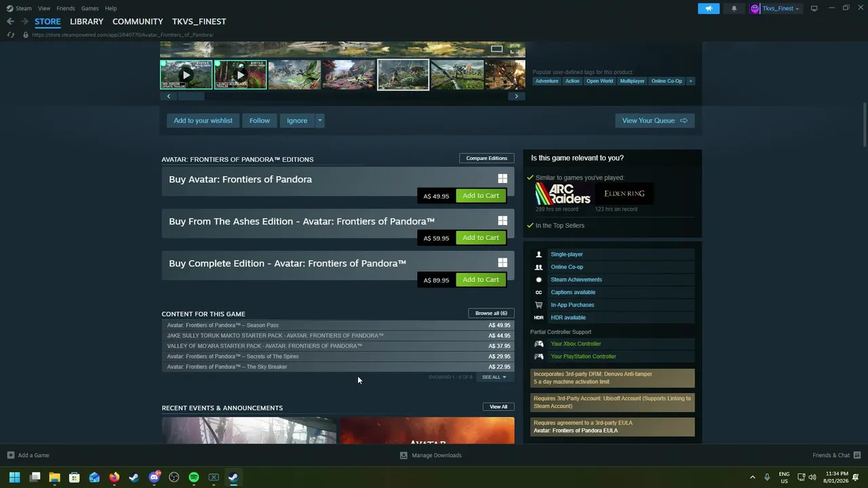Click the Single-player person icon
Screen dimensions: 868x488
click(538, 254)
